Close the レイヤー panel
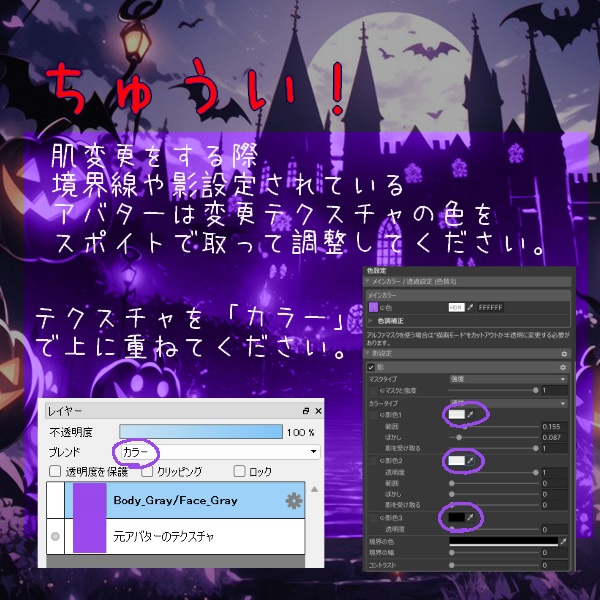The width and height of the screenshot is (600, 600). pos(318,411)
